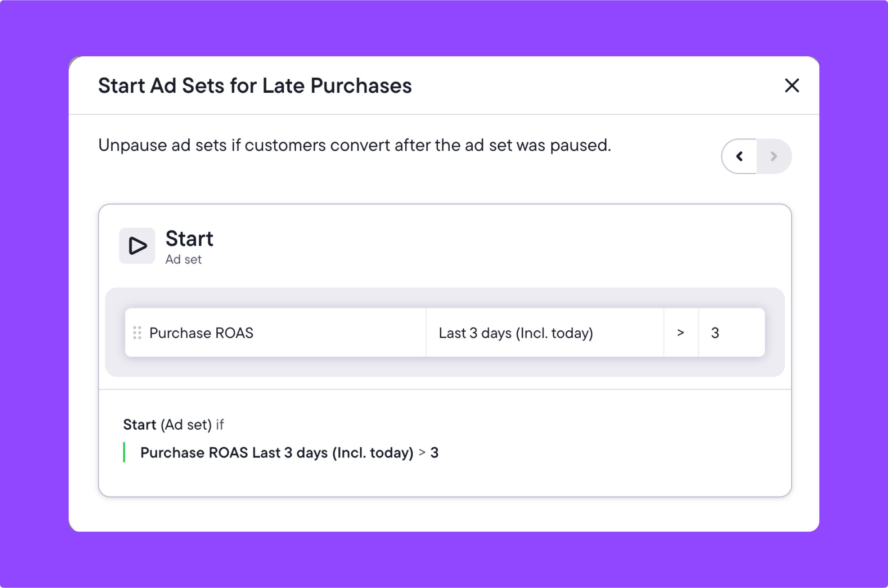
Task: Click the (Ad set) text in the summary
Action: point(186,425)
